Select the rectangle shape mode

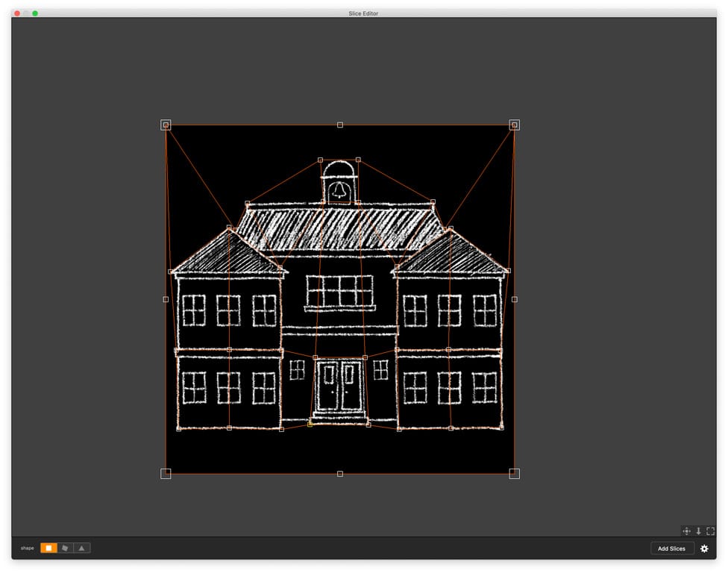click(48, 548)
